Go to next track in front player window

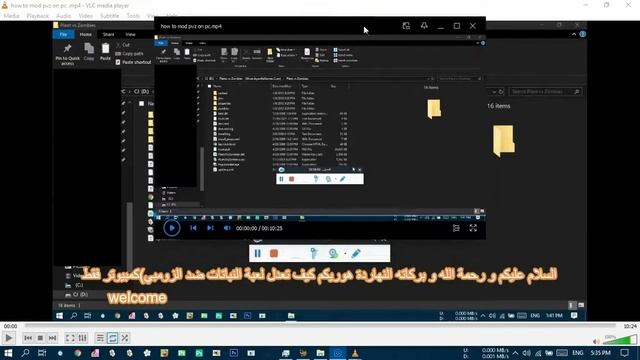(210, 228)
